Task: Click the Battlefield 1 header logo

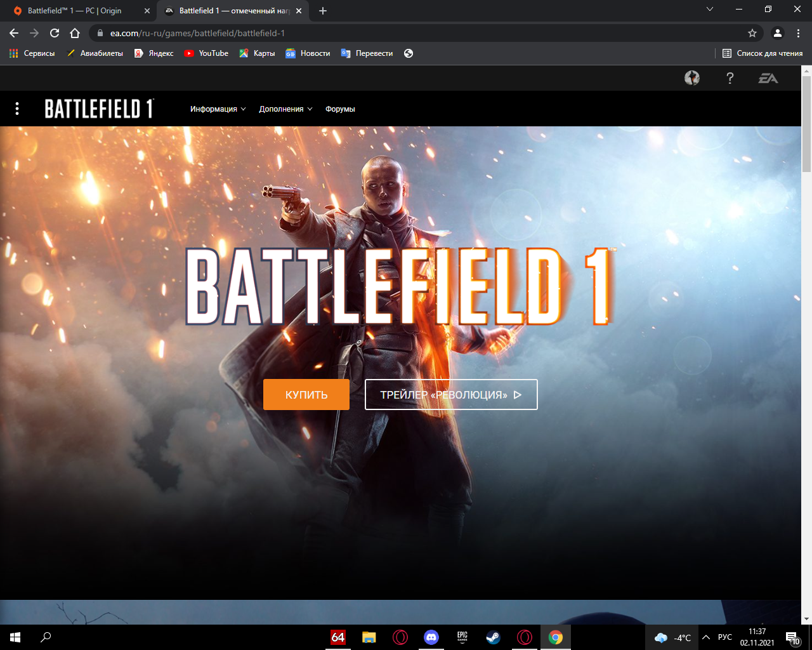Action: click(99, 109)
